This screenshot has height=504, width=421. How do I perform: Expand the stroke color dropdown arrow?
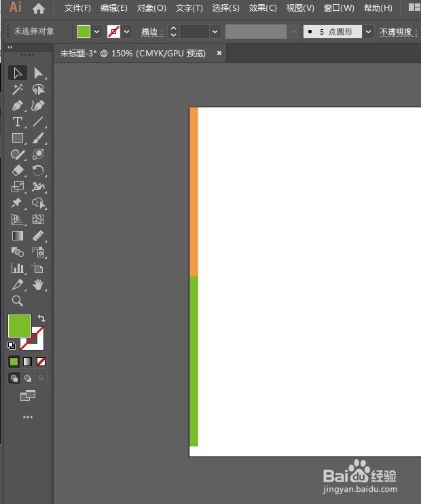126,31
